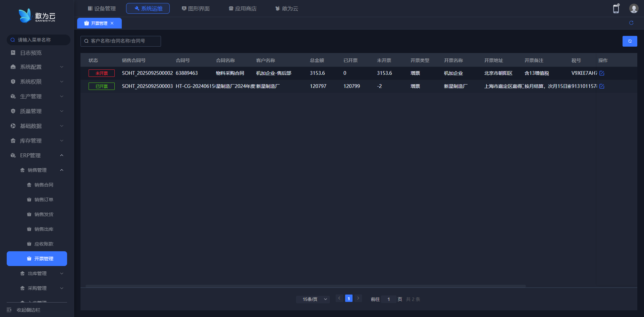Expand the 库存管理 menu chevron
Screen dimensions: 644x317
click(x=62, y=141)
